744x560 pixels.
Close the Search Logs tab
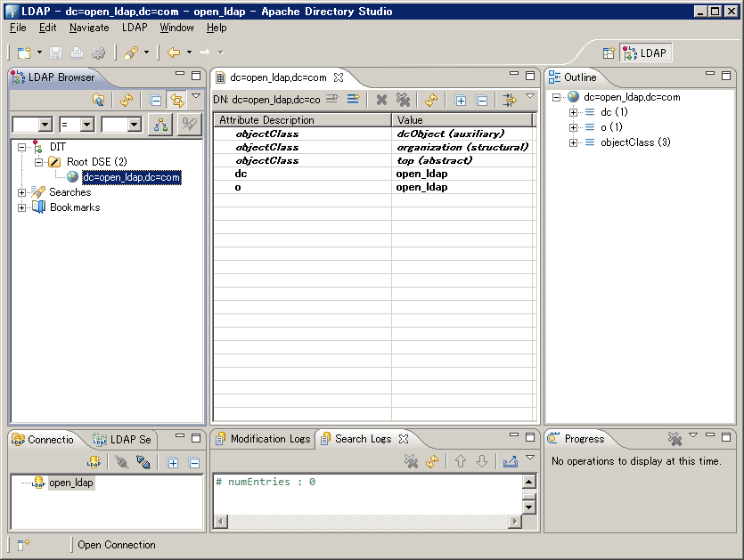[x=404, y=439]
